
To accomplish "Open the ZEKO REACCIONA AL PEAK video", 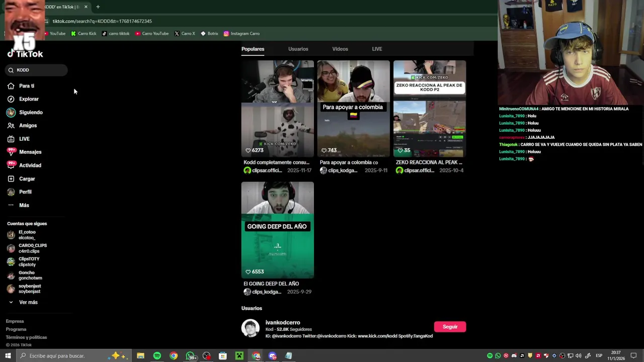I will [430, 109].
